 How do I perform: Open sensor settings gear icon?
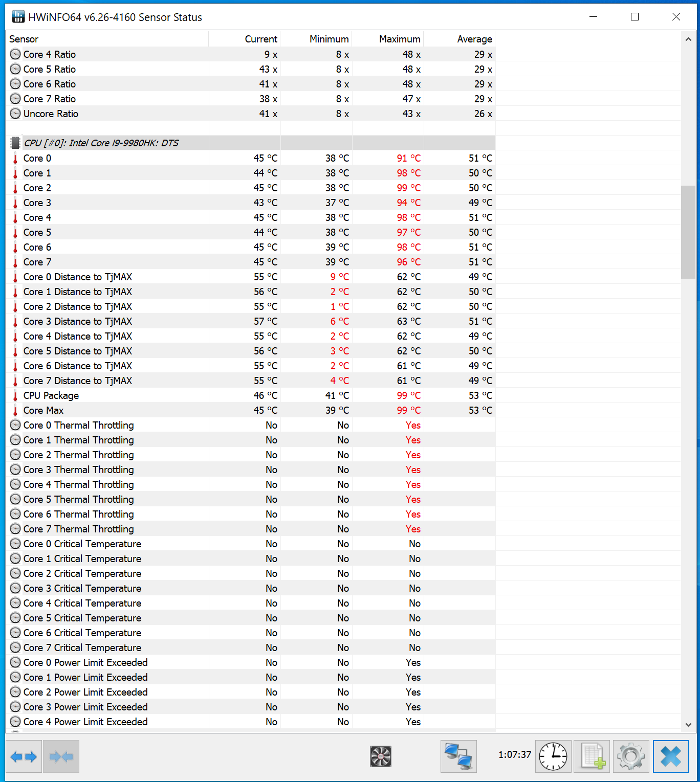(631, 756)
